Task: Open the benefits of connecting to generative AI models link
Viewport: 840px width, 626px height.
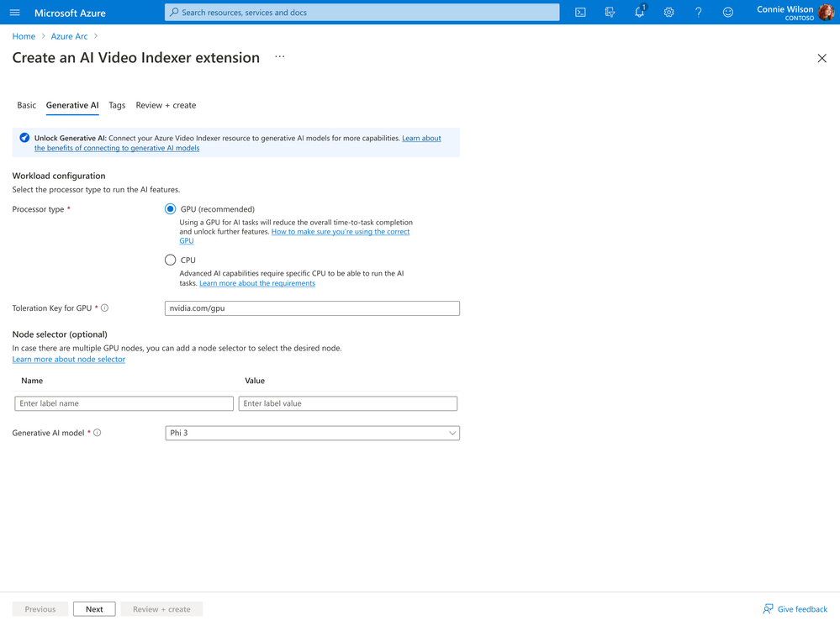Action: (238, 143)
